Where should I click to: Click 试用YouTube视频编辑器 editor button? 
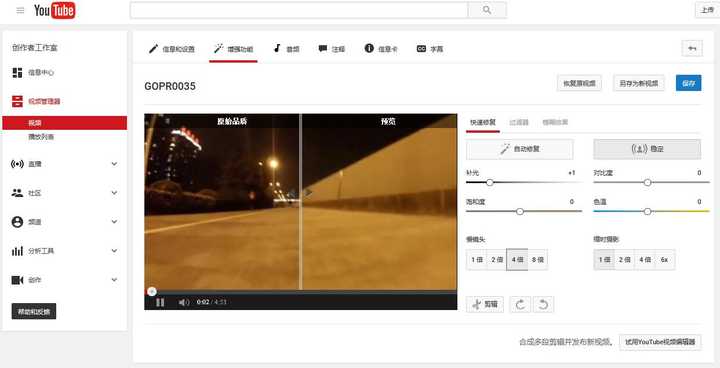660,342
